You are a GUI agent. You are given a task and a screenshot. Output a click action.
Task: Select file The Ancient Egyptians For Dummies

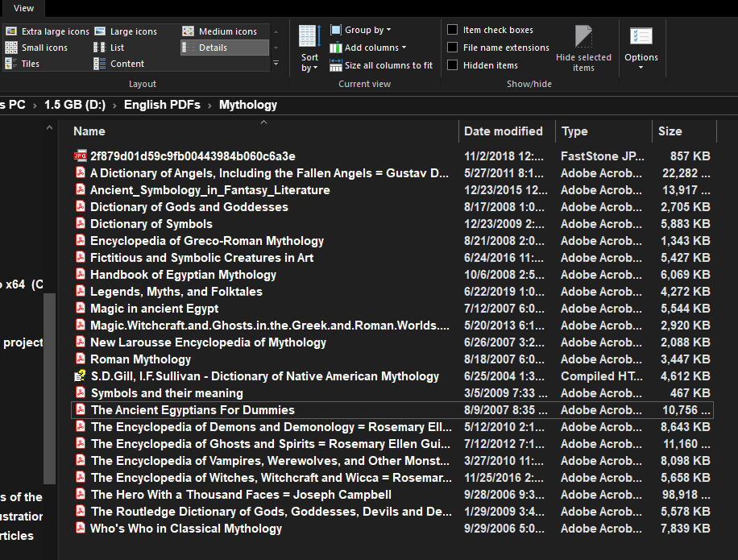click(392, 410)
